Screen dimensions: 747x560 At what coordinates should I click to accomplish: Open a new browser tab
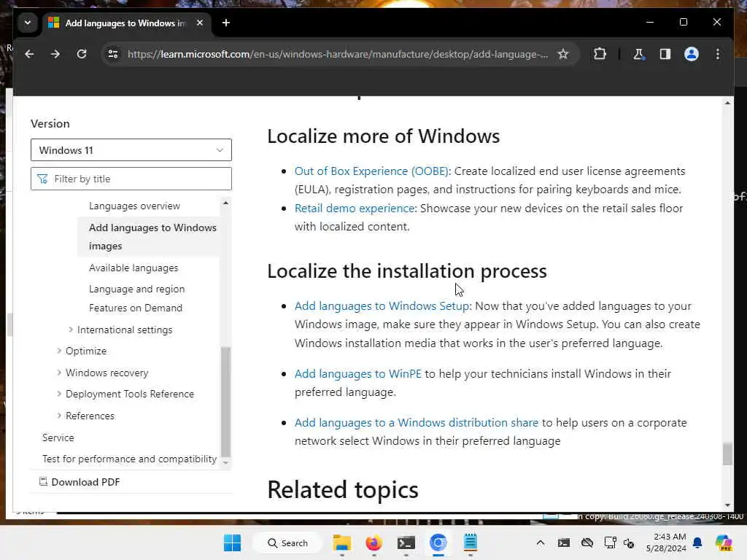tap(226, 23)
